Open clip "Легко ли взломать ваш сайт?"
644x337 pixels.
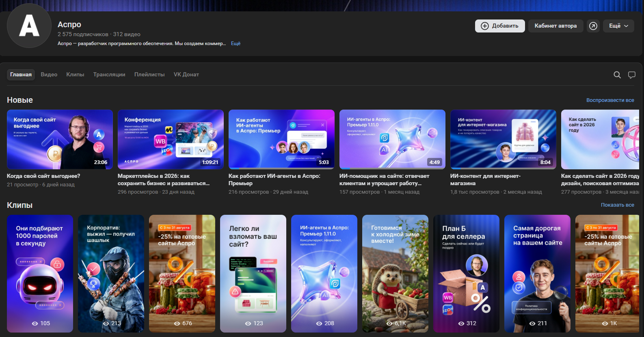[253, 274]
